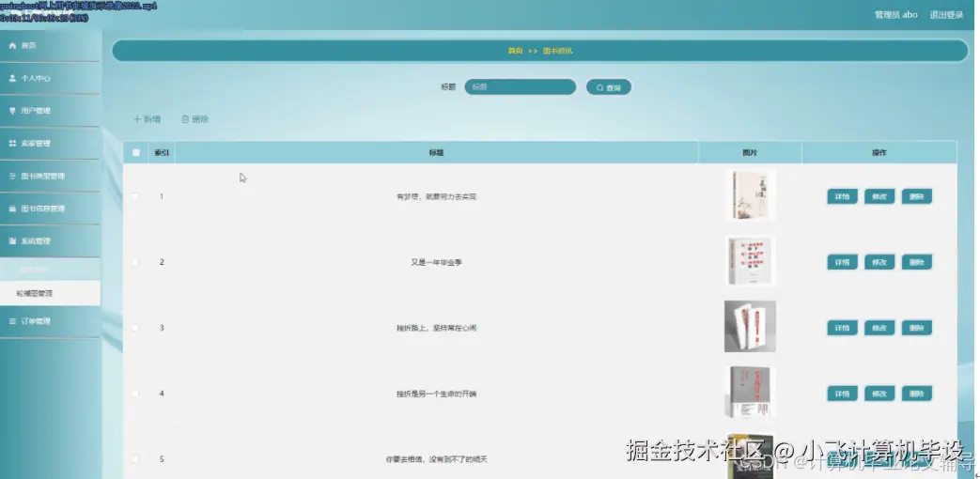Click the plus icon of 新增

pyautogui.click(x=137, y=119)
